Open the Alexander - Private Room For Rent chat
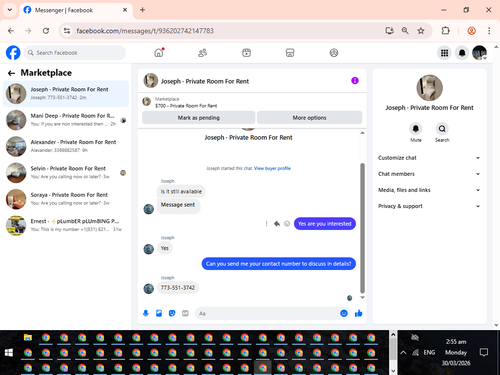 (x=66, y=146)
